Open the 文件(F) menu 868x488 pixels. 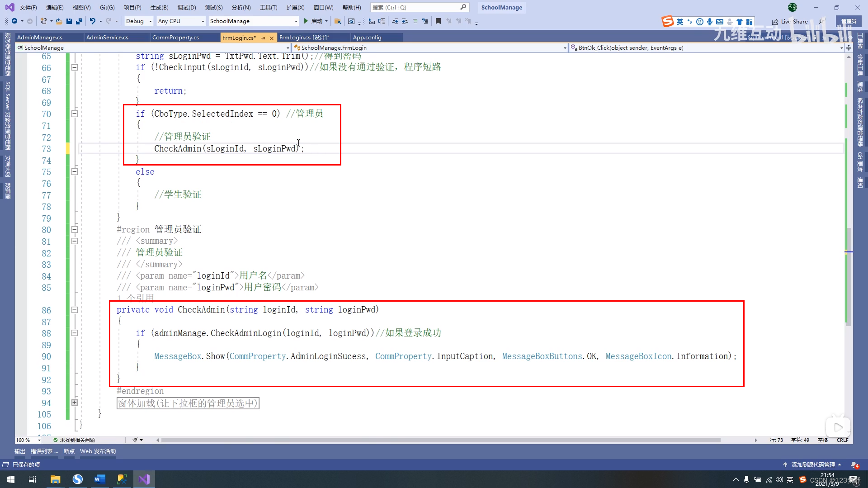(28, 7)
